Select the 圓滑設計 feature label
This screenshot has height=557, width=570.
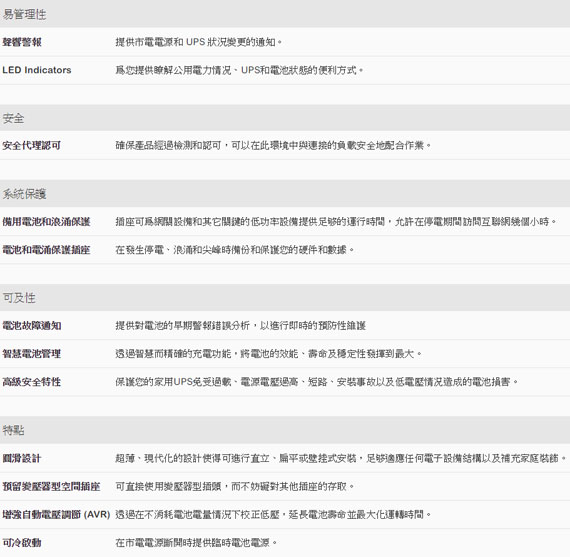click(x=22, y=458)
